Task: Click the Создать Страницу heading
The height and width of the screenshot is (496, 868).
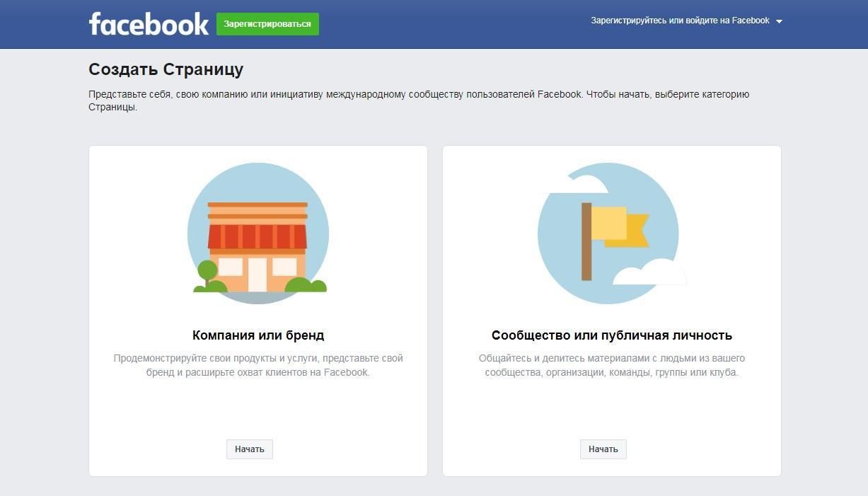Action: click(x=166, y=69)
